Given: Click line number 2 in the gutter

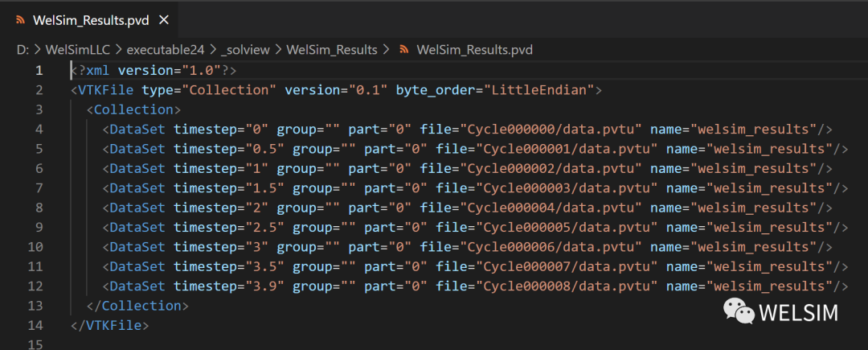Looking at the screenshot, I should [x=39, y=90].
